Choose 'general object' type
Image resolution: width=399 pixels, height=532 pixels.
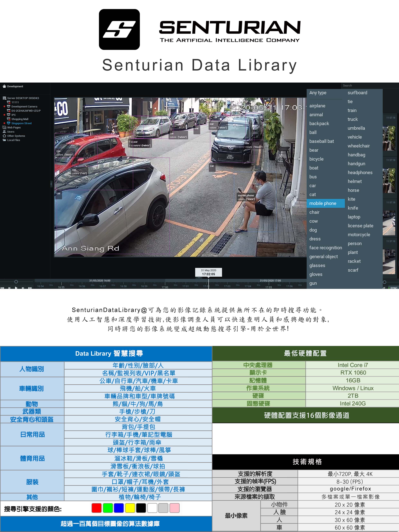point(323,257)
